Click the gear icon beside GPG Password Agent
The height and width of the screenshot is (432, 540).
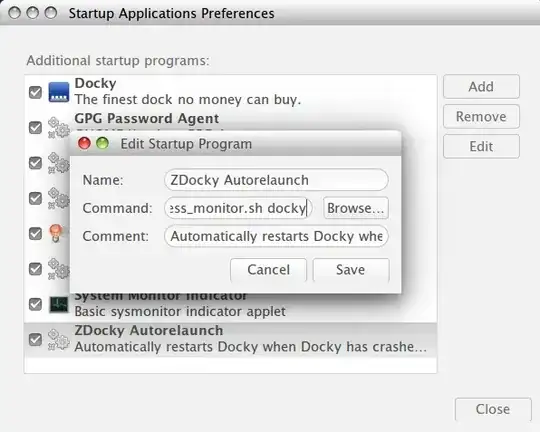[59, 127]
